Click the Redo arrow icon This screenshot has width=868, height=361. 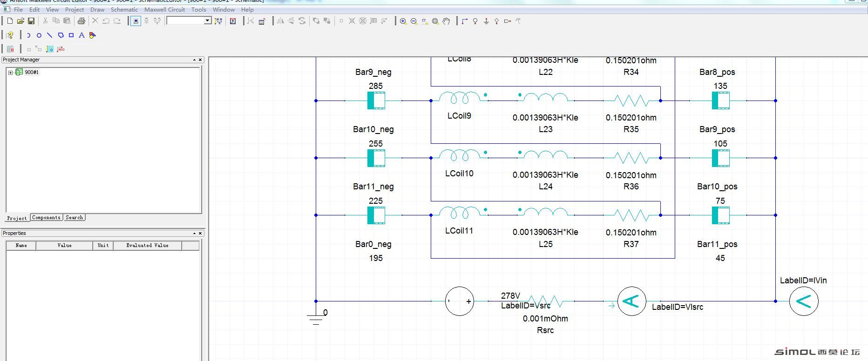[x=117, y=21]
